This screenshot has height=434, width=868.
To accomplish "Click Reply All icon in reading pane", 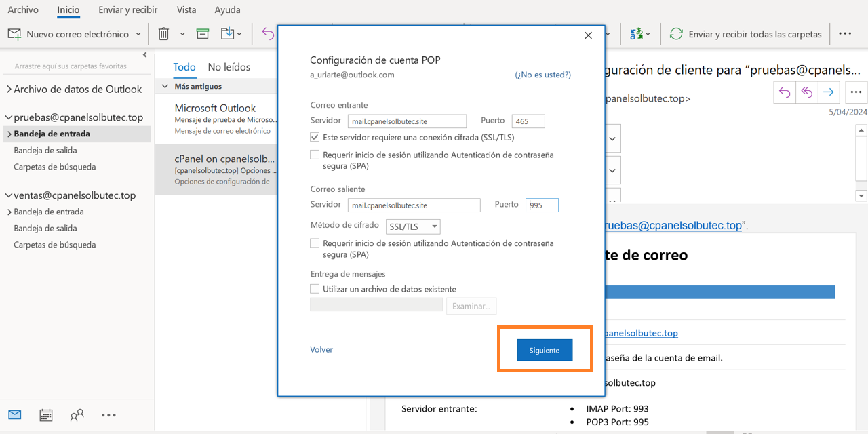I will [806, 92].
